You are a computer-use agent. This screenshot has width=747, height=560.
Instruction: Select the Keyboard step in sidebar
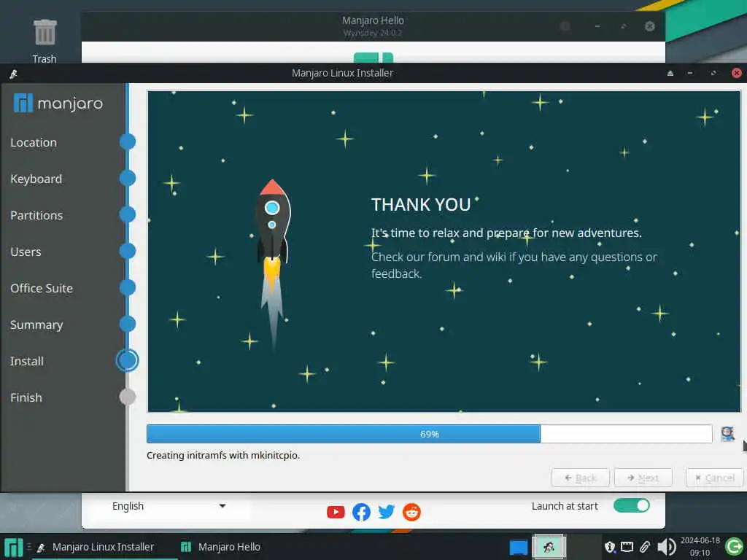point(36,179)
